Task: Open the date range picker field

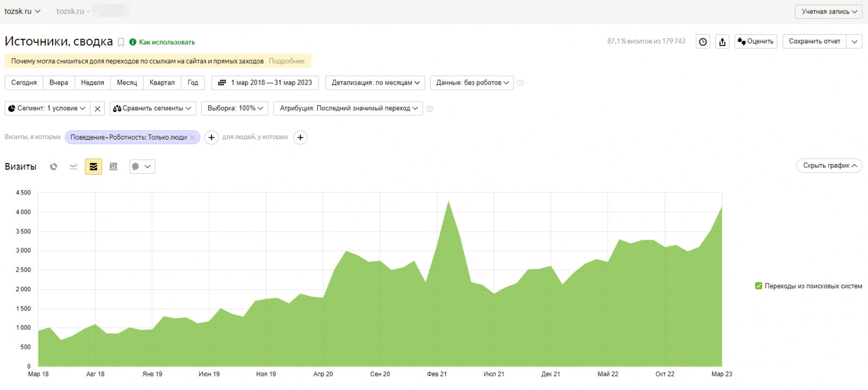Action: [265, 83]
